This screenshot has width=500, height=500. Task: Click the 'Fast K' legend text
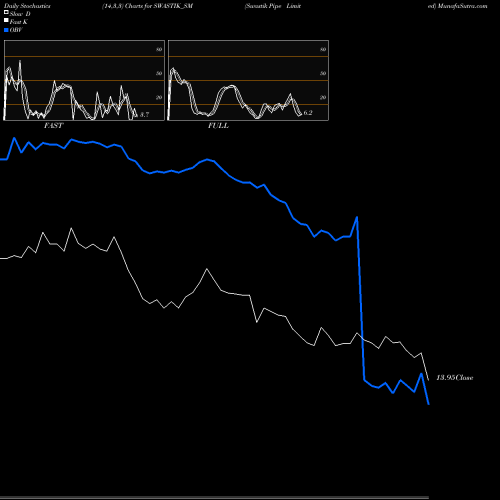(19, 22)
